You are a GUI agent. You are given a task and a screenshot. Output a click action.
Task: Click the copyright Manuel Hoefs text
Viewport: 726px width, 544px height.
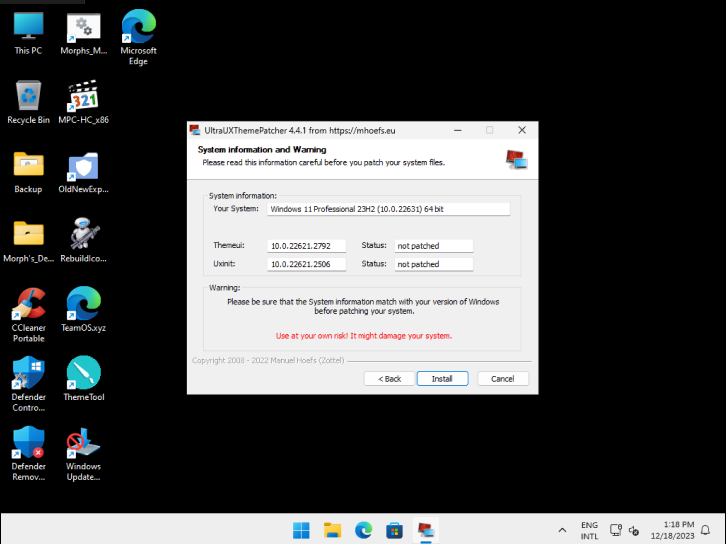click(x=268, y=360)
